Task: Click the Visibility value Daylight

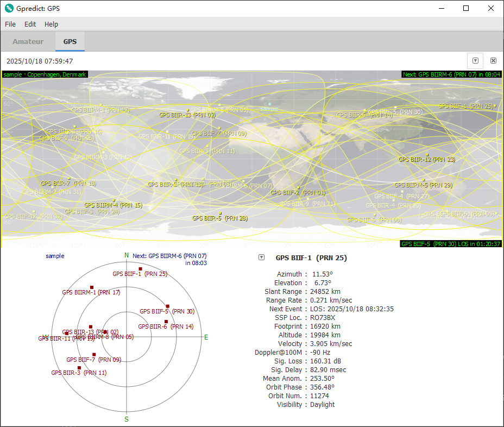Action: point(322,405)
